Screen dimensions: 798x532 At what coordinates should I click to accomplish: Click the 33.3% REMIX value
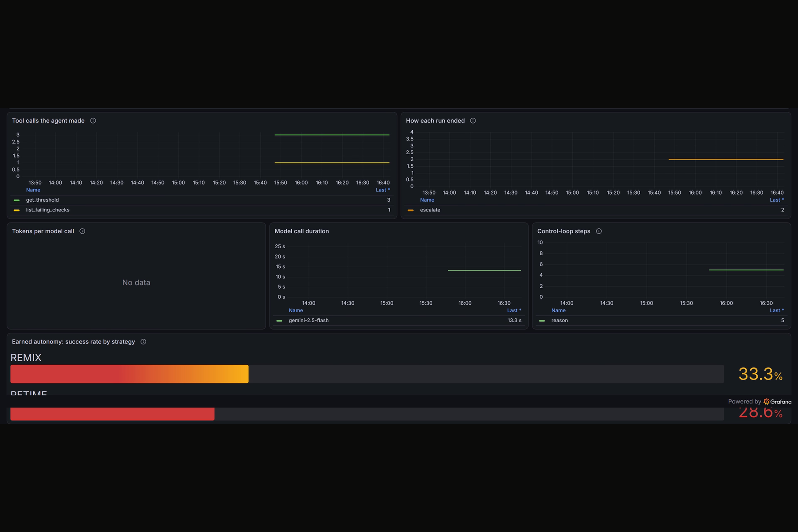(760, 374)
